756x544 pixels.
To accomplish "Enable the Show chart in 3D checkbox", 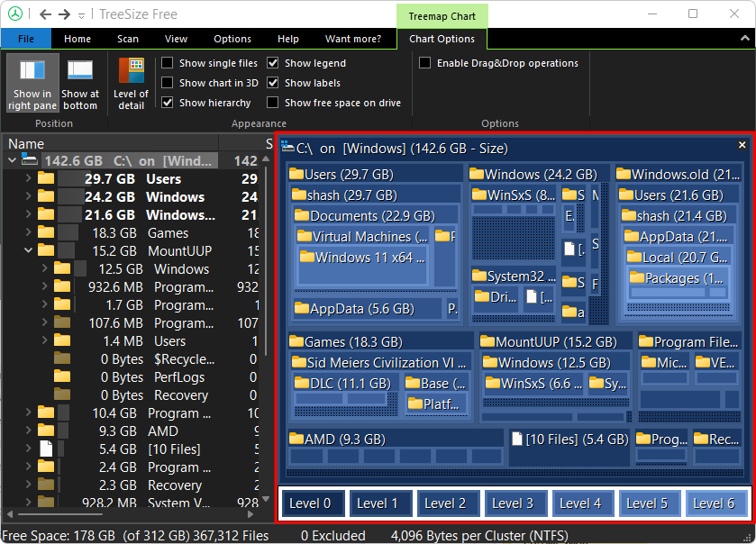I will [167, 82].
